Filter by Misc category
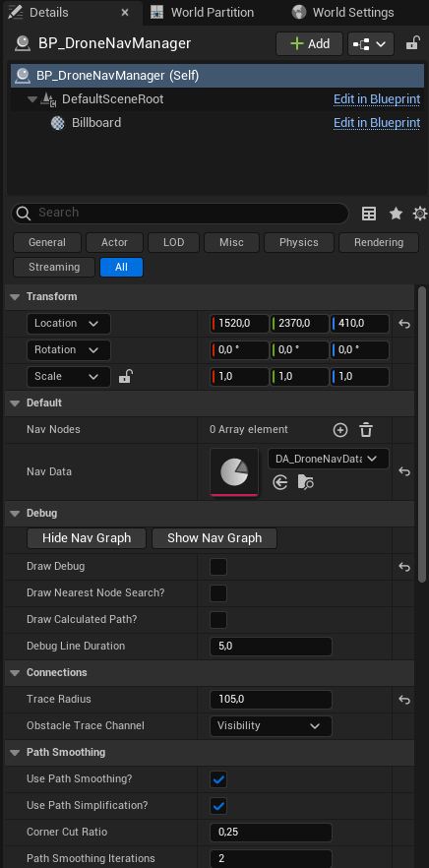This screenshot has height=868, width=429. click(231, 242)
